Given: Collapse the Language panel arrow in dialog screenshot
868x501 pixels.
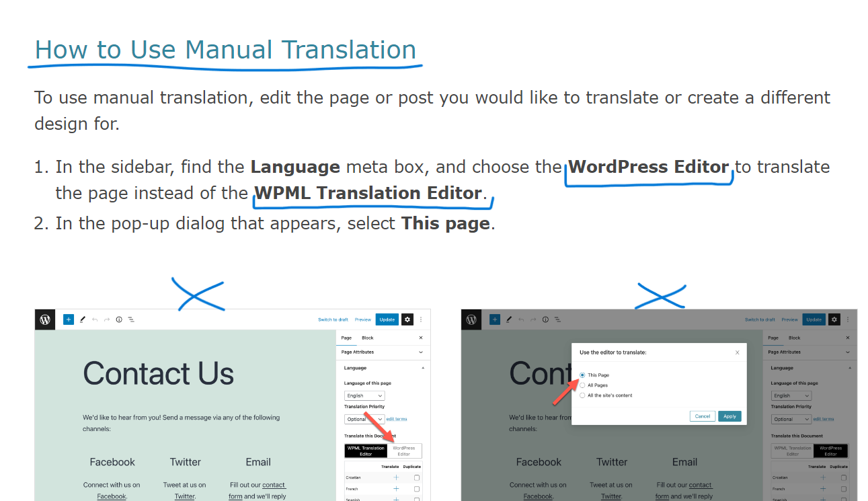Looking at the screenshot, I should pyautogui.click(x=849, y=369).
